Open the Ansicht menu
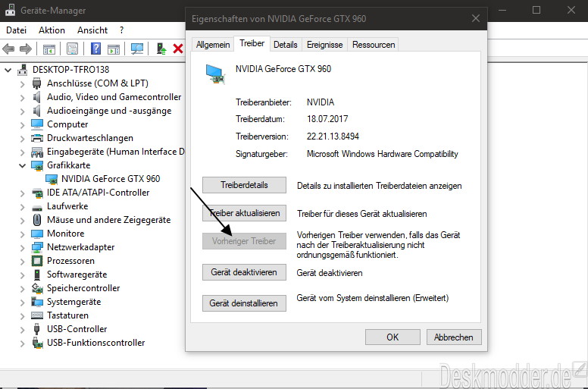 [92, 30]
